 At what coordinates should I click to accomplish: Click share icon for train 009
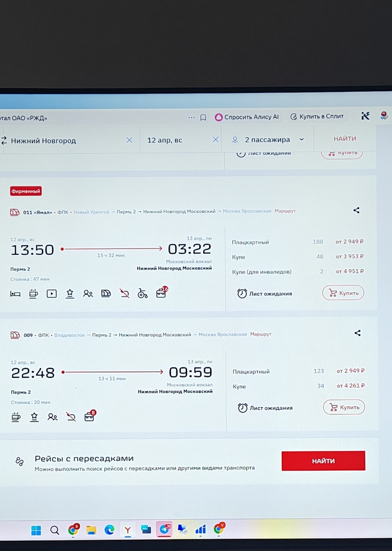pos(357,333)
